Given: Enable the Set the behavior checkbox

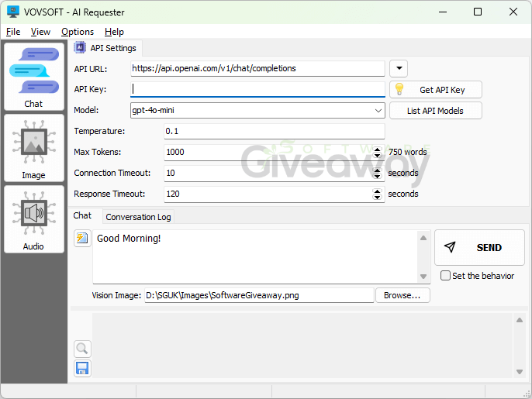Looking at the screenshot, I should [445, 275].
